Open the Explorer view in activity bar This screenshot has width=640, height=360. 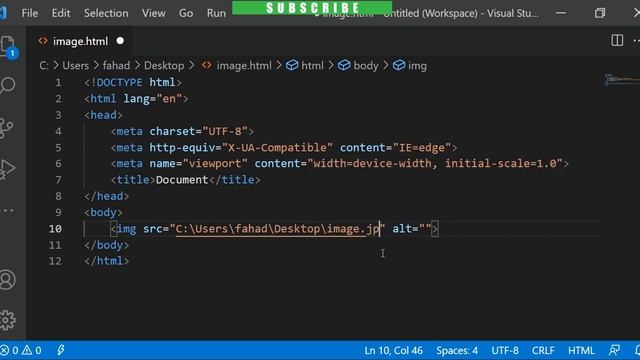(8, 46)
